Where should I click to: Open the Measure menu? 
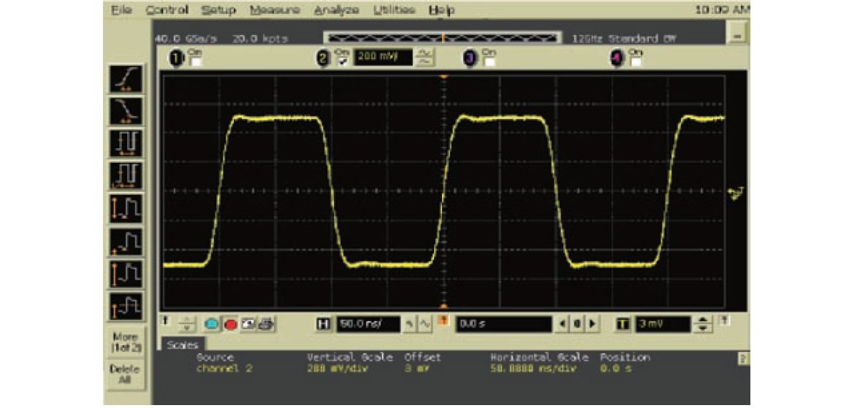pos(275,10)
